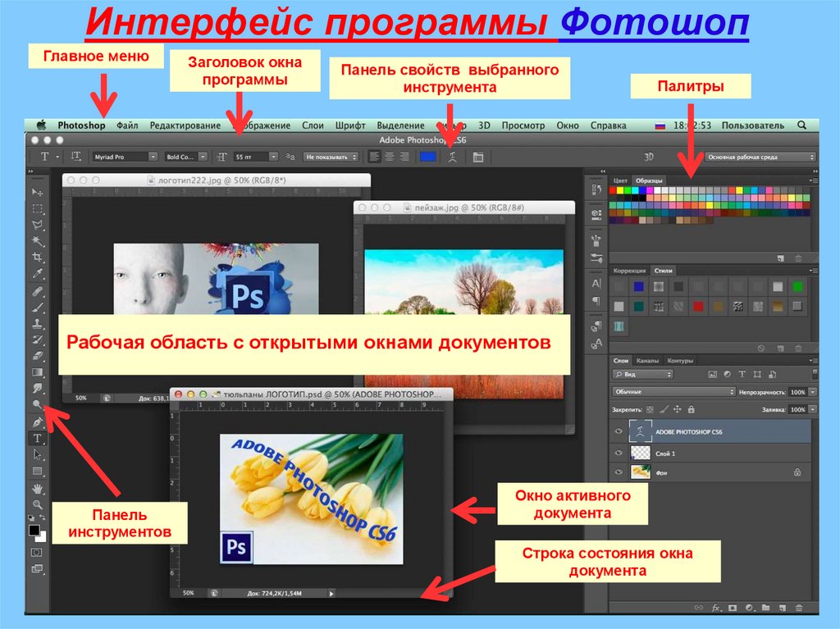The image size is (840, 629).
Task: Delete layer with Layers panel trash icon
Action: pos(799,608)
